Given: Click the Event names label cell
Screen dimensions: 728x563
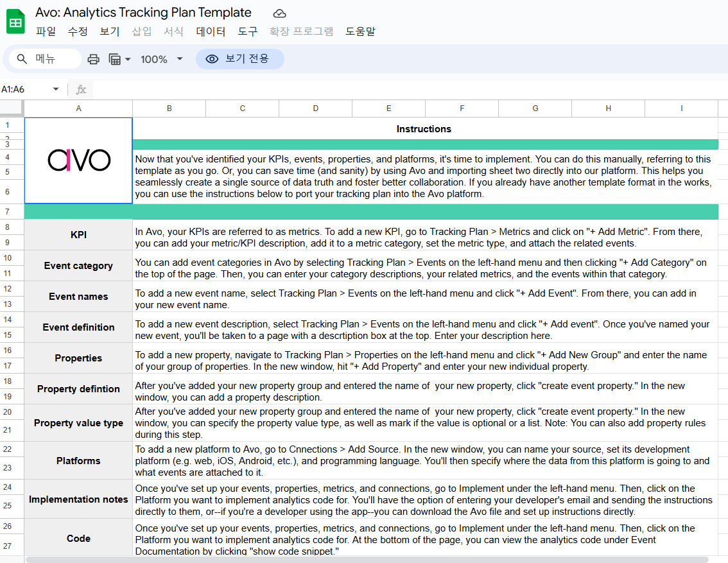Looking at the screenshot, I should click(78, 297).
